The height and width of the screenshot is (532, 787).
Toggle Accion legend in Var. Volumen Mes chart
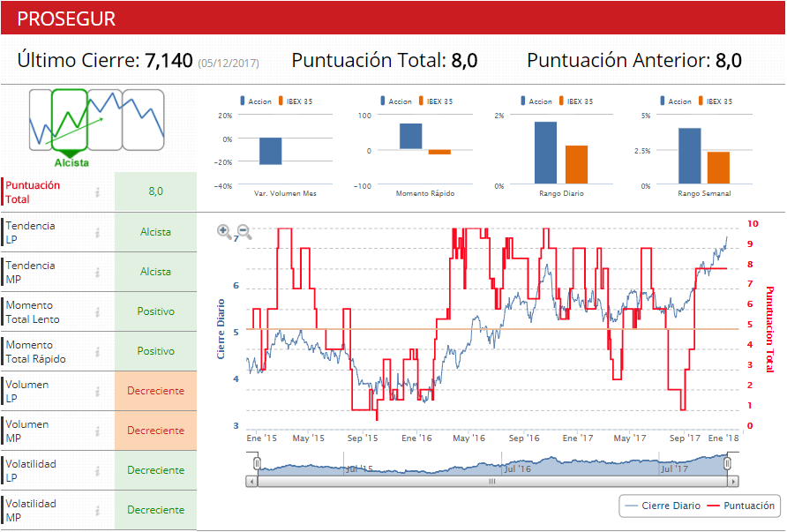[x=254, y=101]
